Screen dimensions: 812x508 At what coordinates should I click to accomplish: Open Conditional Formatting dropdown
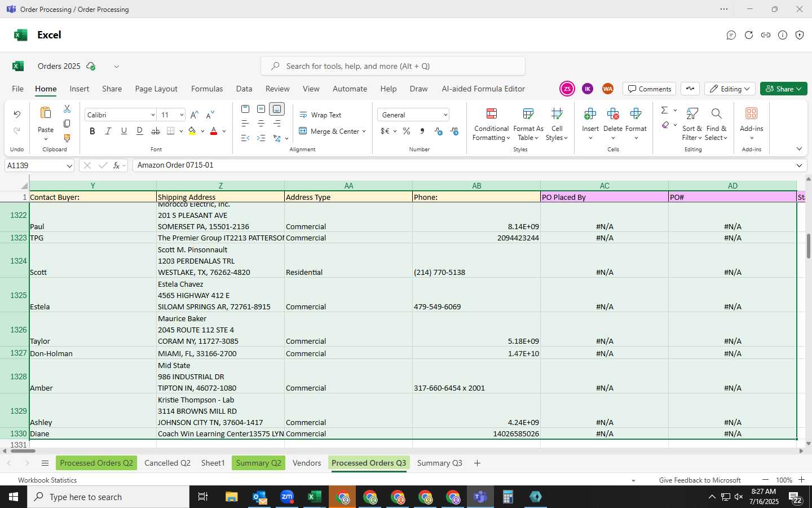pos(491,124)
